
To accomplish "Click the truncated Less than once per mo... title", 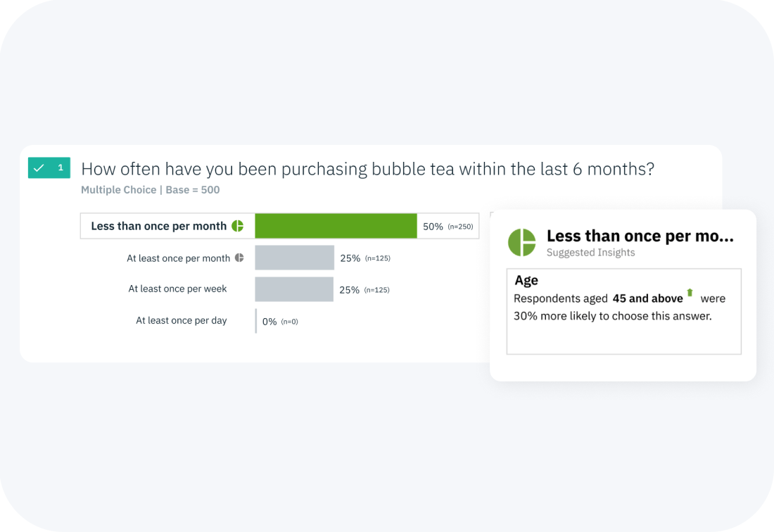I will [x=640, y=236].
